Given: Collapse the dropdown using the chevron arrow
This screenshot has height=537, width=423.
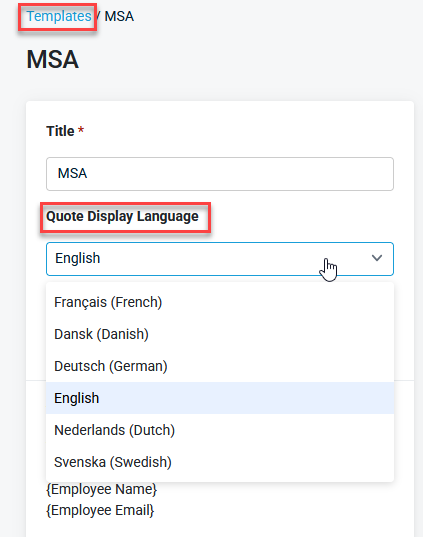Looking at the screenshot, I should [377, 258].
